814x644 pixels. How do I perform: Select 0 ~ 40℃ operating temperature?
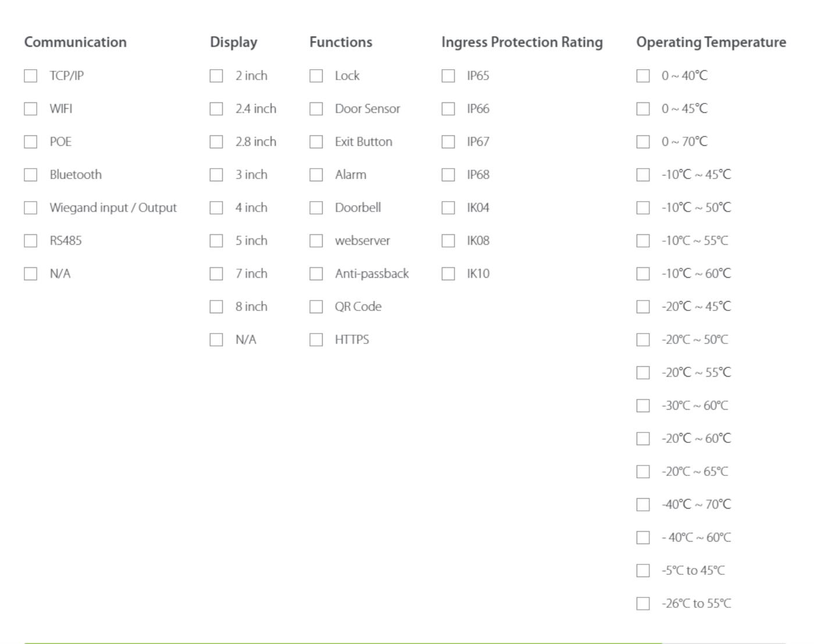pyautogui.click(x=643, y=76)
